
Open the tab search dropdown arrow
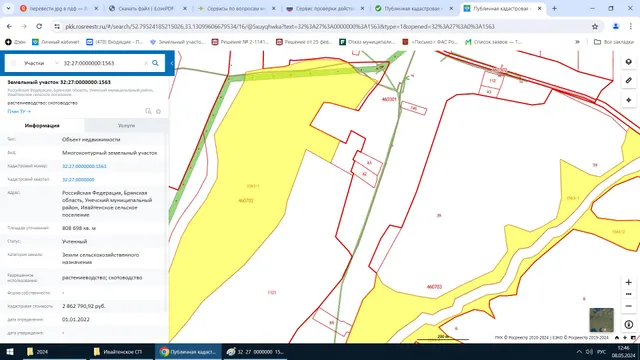coord(8,8)
